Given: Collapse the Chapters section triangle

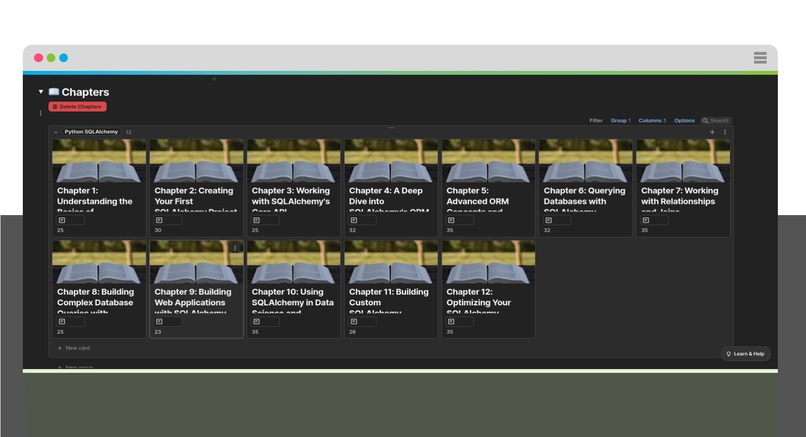Looking at the screenshot, I should click(41, 92).
